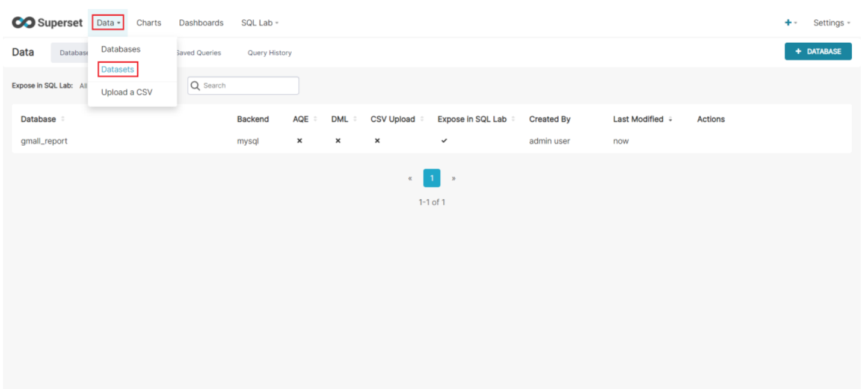Click the gmall_report database name
The width and height of the screenshot is (868, 389).
44,141
